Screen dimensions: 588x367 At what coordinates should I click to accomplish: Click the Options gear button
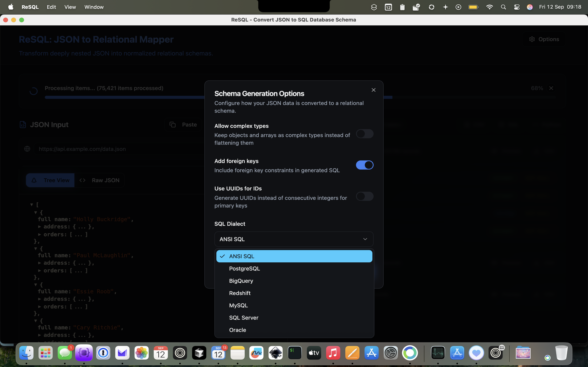coord(544,39)
